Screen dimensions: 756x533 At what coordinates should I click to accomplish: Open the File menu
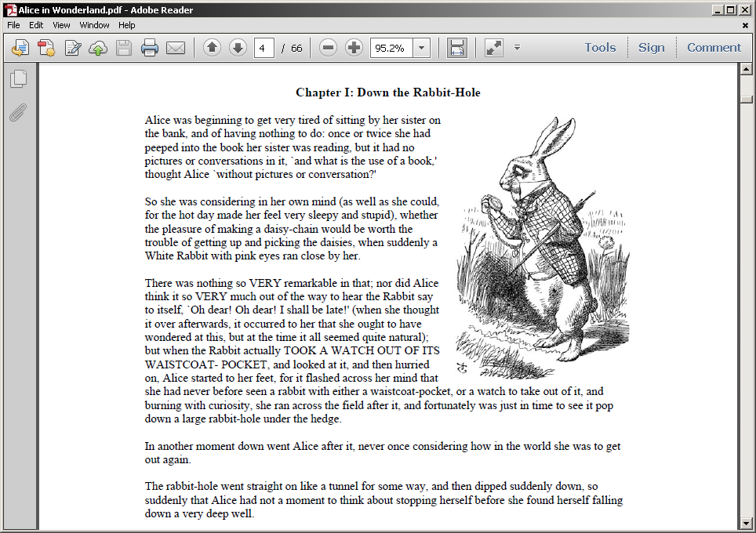coord(13,25)
